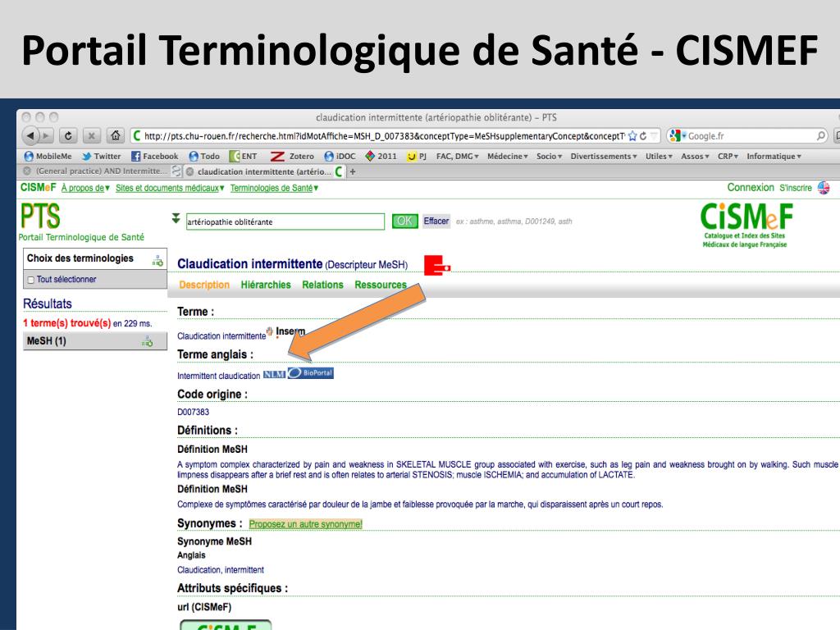Click the Claudication, intermittent synonym
The height and width of the screenshot is (630, 840).
tap(221, 570)
